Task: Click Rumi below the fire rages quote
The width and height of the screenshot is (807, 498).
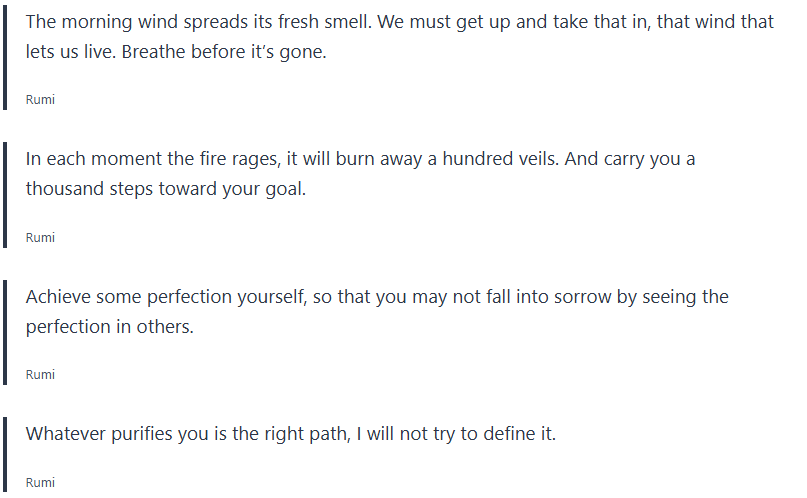Action: (40, 237)
